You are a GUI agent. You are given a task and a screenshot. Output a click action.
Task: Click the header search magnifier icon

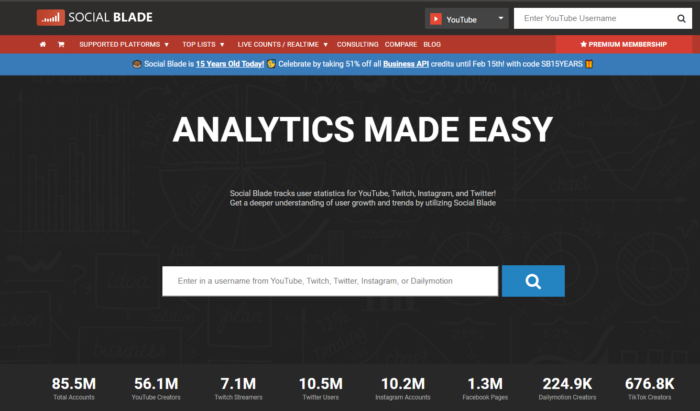tap(681, 18)
